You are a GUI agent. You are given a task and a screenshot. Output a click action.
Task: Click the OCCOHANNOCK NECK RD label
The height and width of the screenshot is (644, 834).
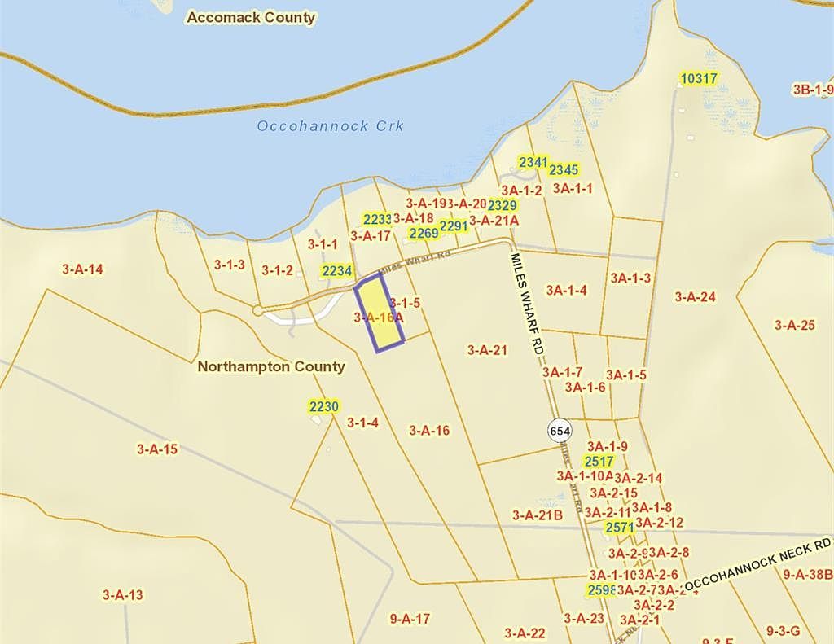click(757, 563)
